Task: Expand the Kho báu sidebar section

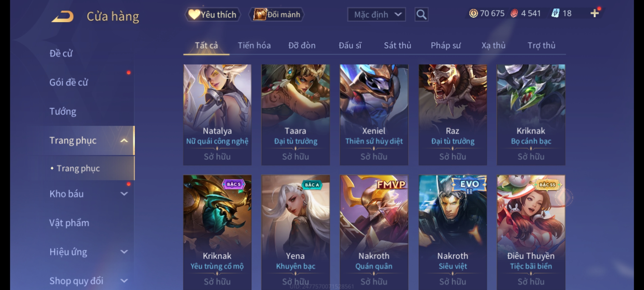Action: [x=124, y=194]
